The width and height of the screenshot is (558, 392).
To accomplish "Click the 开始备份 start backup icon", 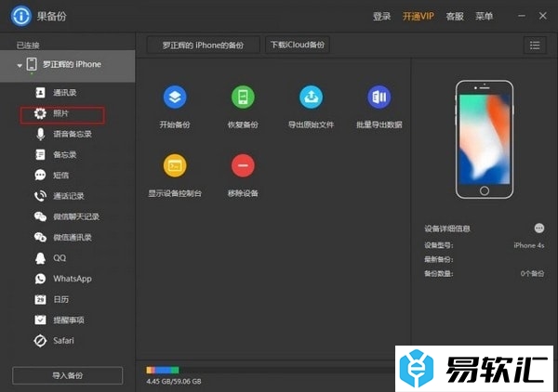I will click(x=175, y=97).
